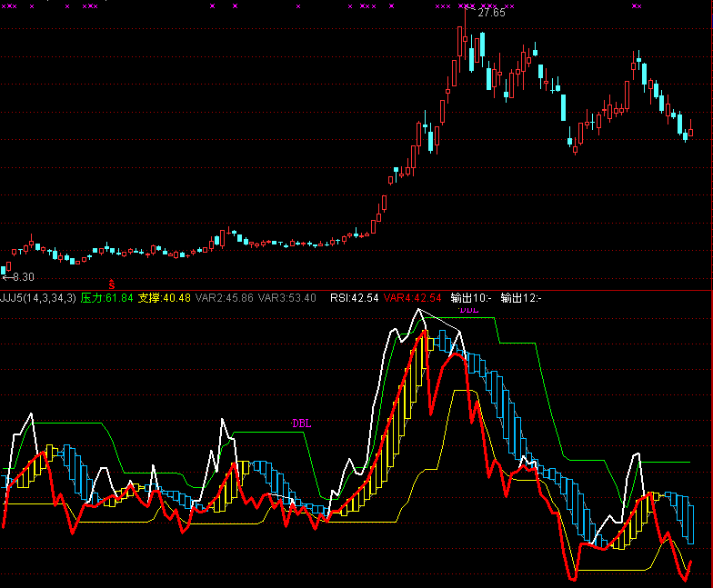The height and width of the screenshot is (588, 713).
Task: Click the red VAR4:42.54 readout
Action: 412,298
